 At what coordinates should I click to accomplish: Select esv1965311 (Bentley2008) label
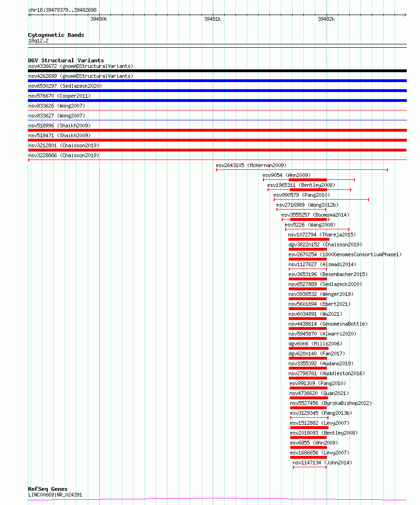tap(301, 185)
